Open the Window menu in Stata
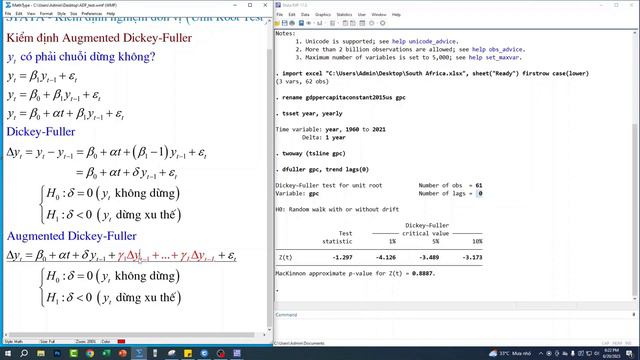The width and height of the screenshot is (640, 360). click(379, 15)
